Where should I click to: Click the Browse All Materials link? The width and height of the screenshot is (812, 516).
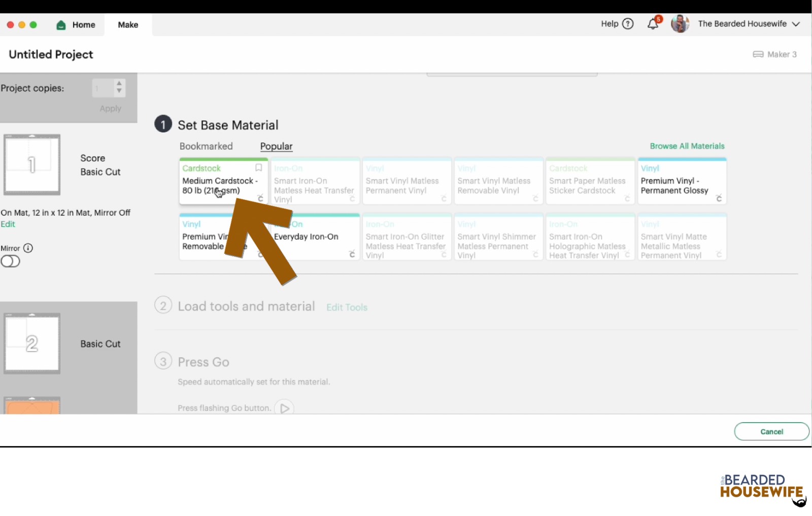(687, 146)
